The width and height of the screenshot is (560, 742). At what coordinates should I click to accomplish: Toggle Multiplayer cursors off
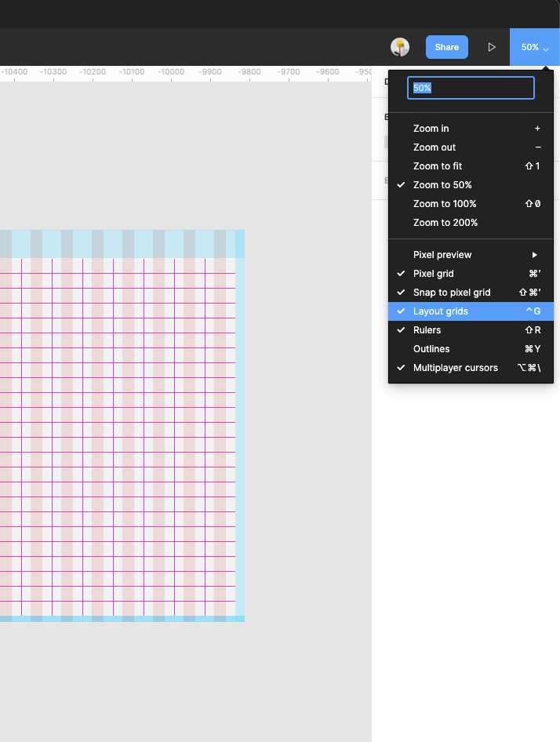456,368
